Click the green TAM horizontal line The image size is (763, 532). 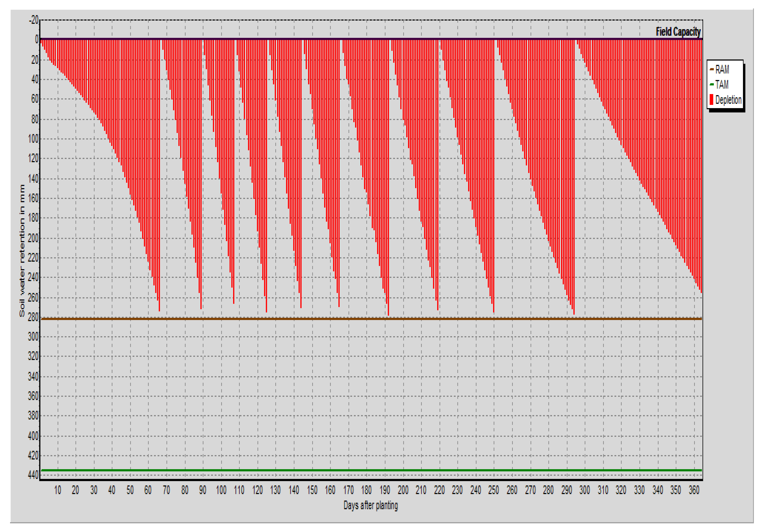[366, 470]
